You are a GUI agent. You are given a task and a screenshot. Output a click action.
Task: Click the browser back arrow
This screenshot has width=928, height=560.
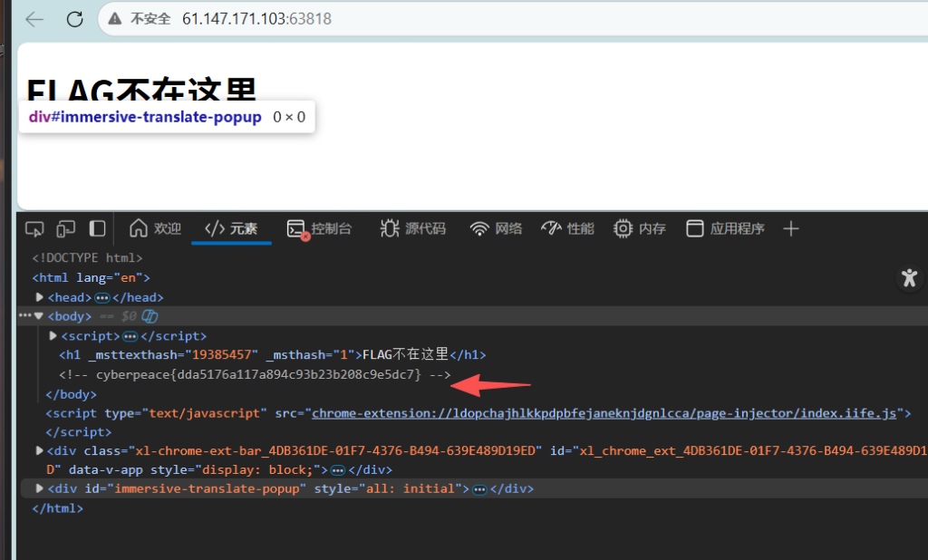pos(34,19)
